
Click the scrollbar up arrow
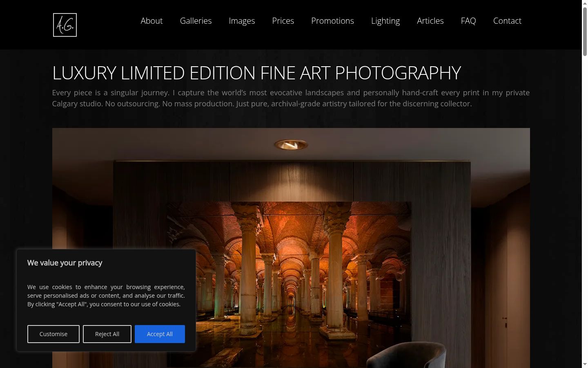tap(585, 3)
